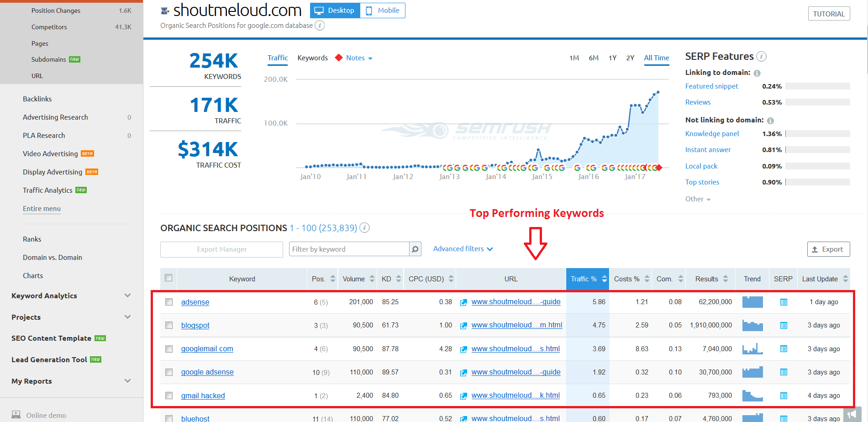The height and width of the screenshot is (422, 868).
Task: Open Featured snippet SERP feature link
Action: [711, 86]
